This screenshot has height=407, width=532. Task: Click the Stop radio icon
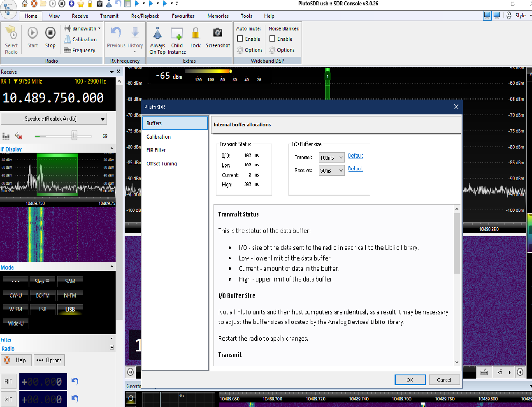click(50, 33)
